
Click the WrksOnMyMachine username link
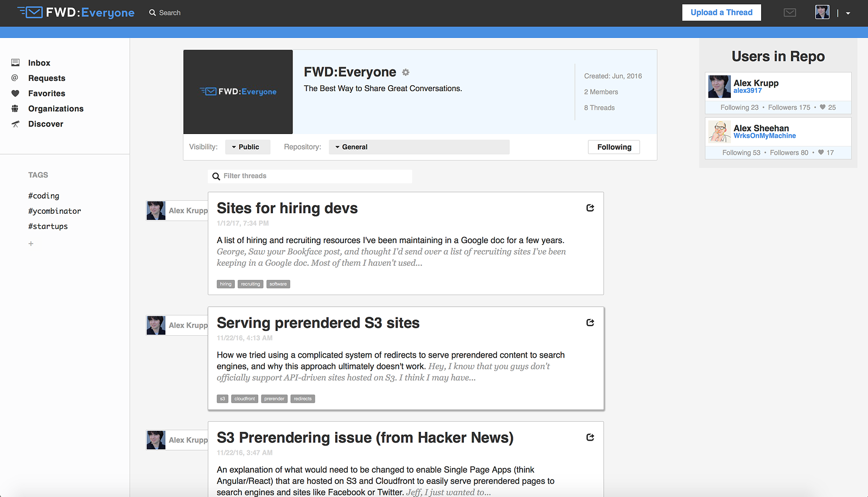[765, 136]
